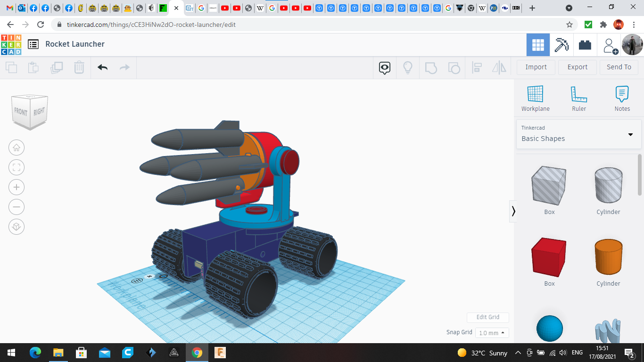644x362 pixels.
Task: Undo the last action
Action: pyautogui.click(x=103, y=67)
